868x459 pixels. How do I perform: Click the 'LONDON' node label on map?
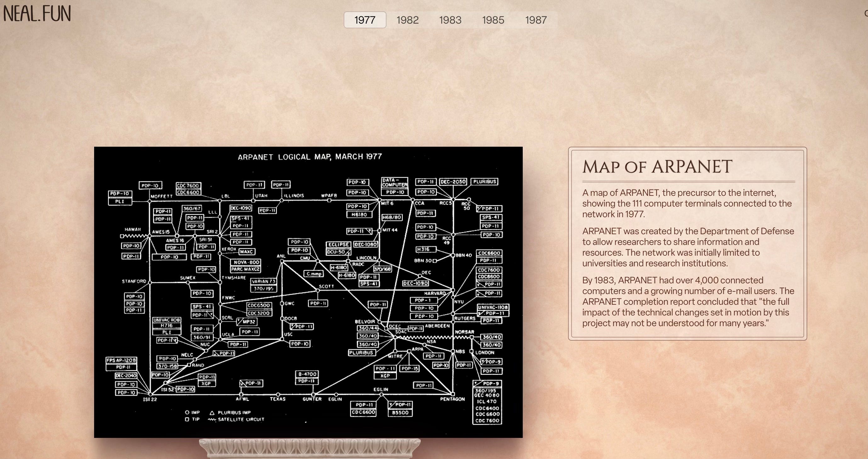pyautogui.click(x=485, y=353)
